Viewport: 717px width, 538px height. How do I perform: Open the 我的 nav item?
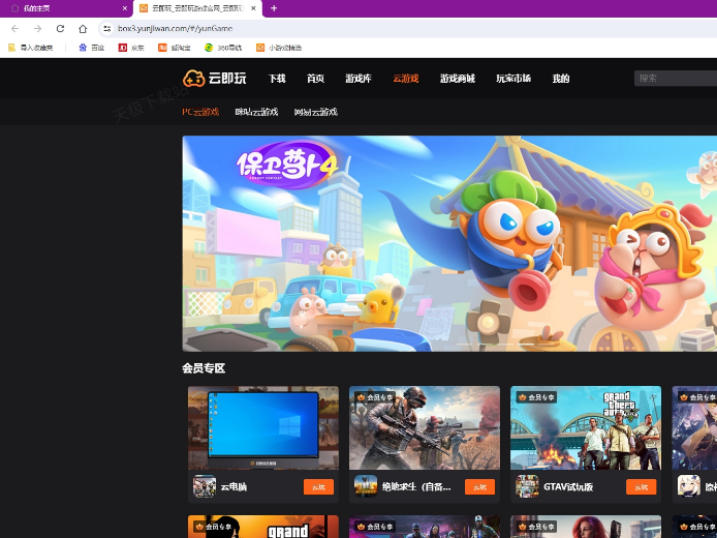(561, 79)
